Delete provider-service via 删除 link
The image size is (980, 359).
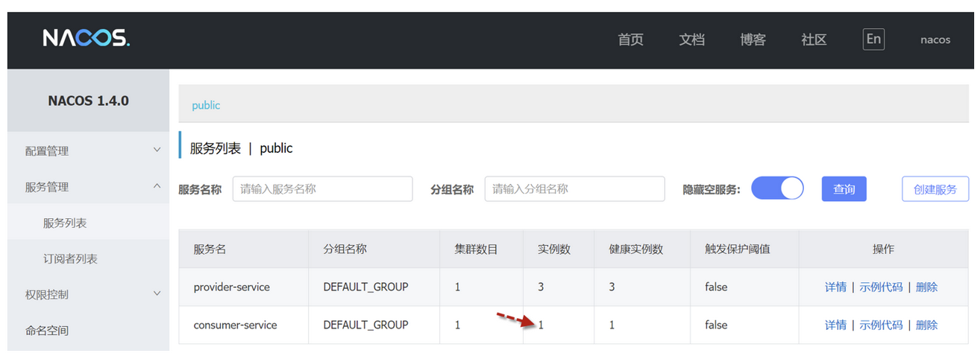click(x=926, y=287)
